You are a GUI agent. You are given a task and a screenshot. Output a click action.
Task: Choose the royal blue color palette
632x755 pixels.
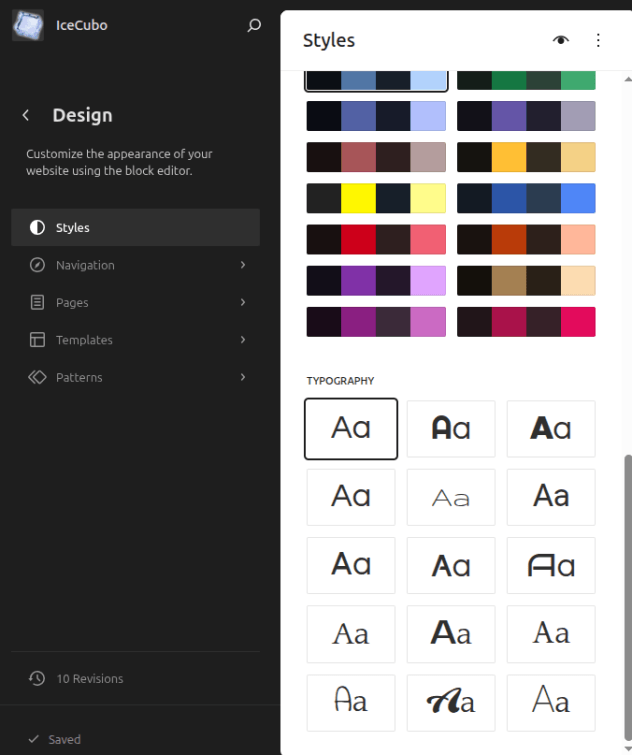coord(526,198)
